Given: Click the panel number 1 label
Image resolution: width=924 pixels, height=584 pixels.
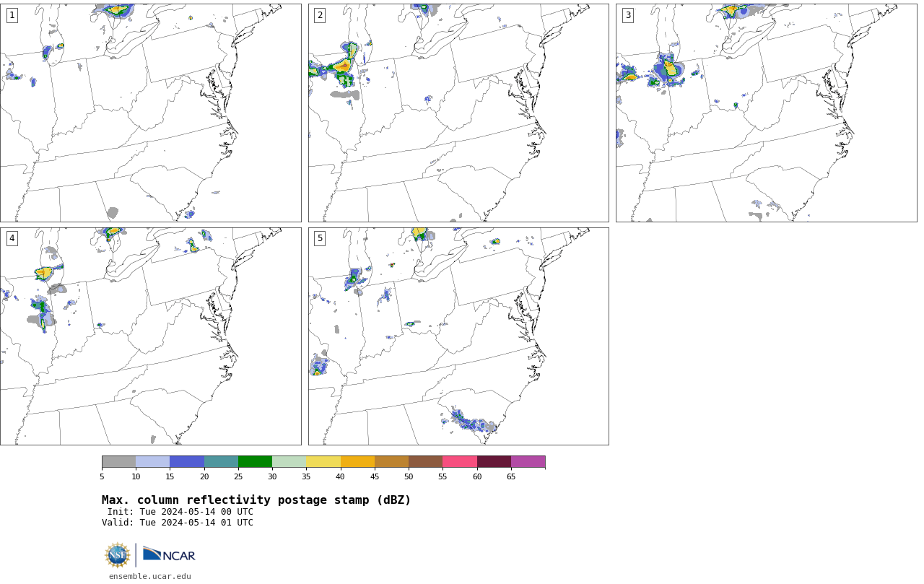Looking at the screenshot, I should click(12, 15).
